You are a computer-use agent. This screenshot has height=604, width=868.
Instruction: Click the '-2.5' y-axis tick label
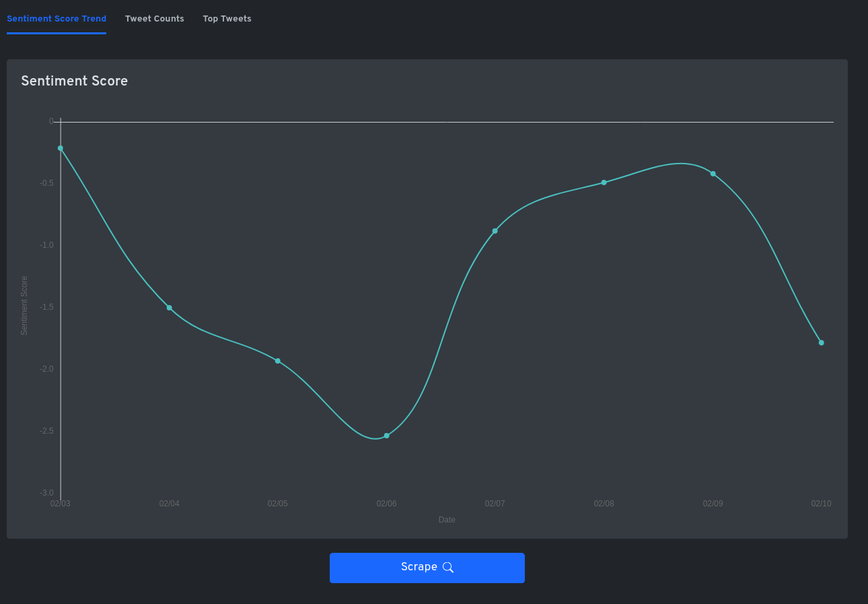[x=46, y=431]
